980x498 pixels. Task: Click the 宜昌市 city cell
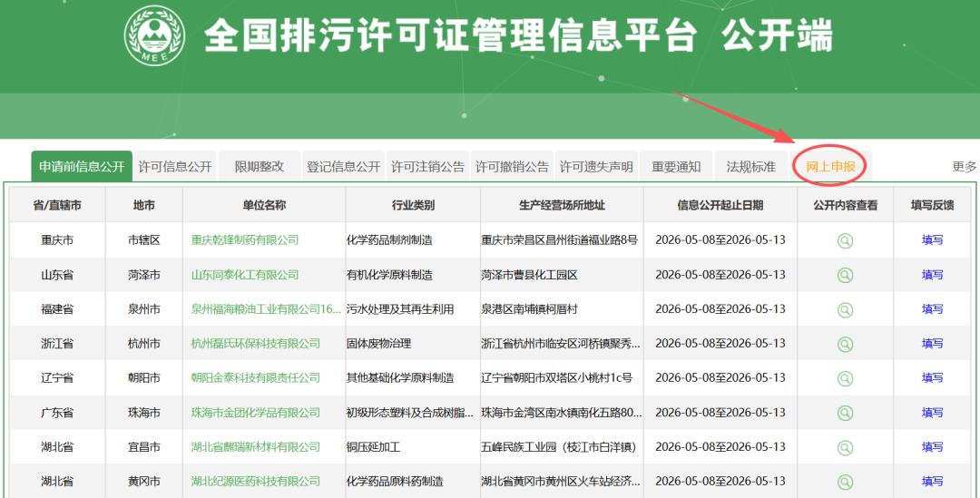point(144,447)
